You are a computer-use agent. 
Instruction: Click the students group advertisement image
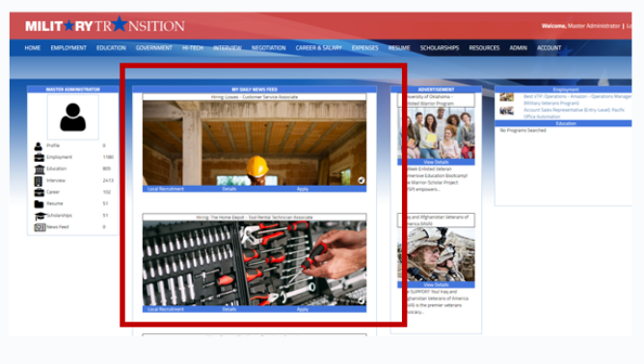[x=436, y=133]
